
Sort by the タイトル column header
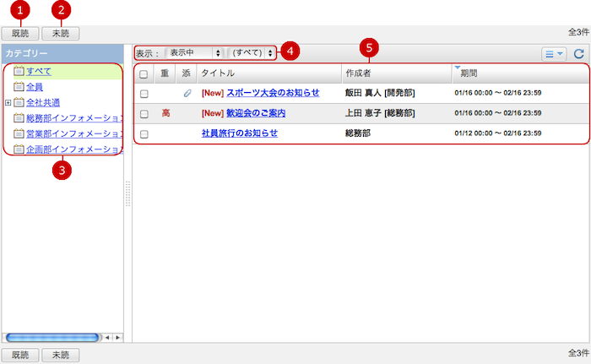[x=269, y=73]
